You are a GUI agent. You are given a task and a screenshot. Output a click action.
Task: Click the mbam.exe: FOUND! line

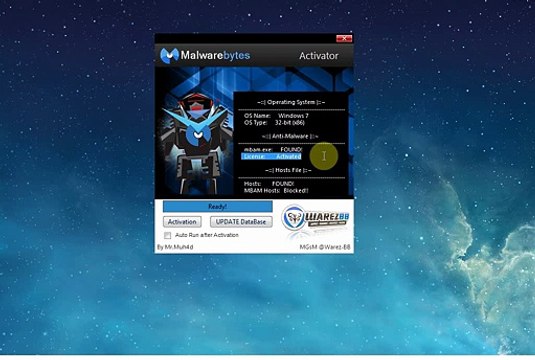pyautogui.click(x=273, y=149)
